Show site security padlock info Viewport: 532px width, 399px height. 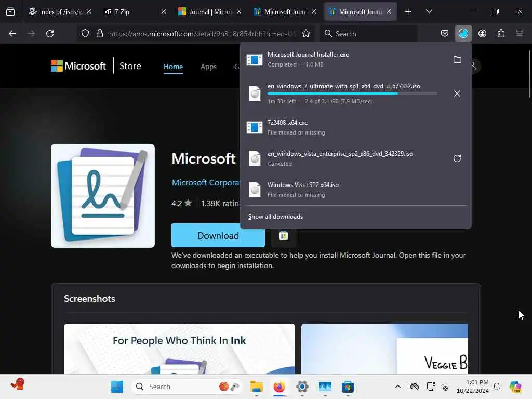pos(99,34)
